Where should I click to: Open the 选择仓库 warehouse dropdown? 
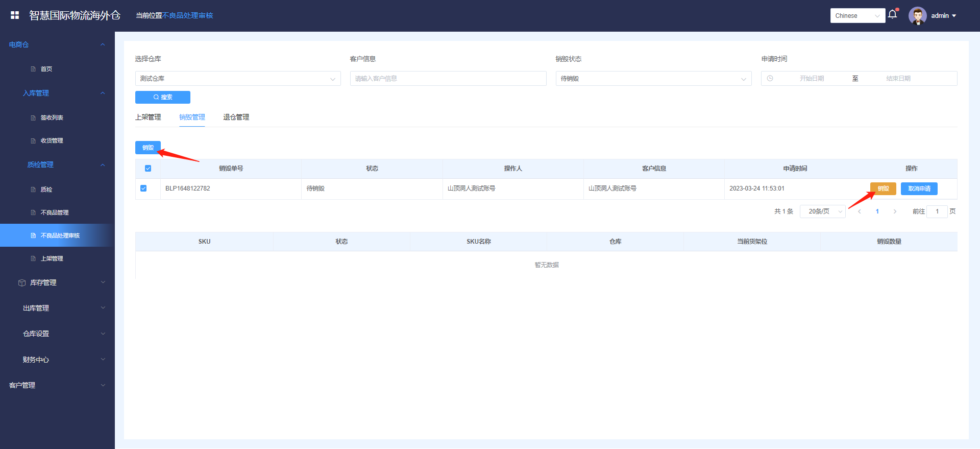coord(237,79)
